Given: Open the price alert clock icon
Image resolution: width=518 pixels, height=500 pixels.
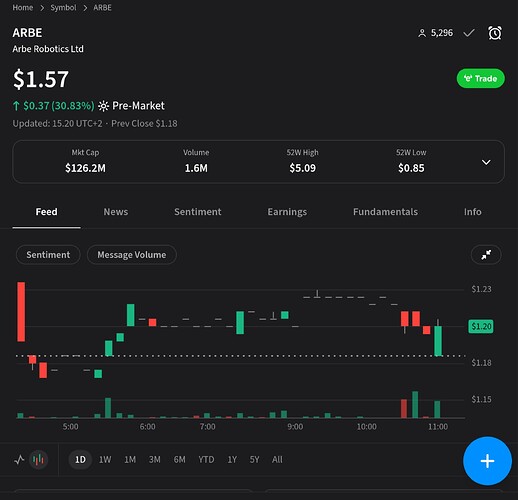Looking at the screenshot, I should pos(495,33).
